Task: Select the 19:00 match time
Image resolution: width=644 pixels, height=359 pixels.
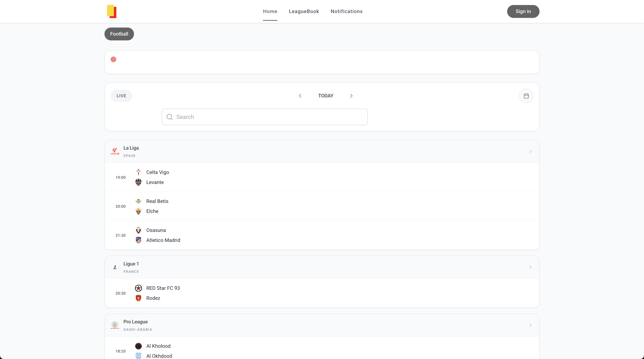Action: [x=121, y=177]
